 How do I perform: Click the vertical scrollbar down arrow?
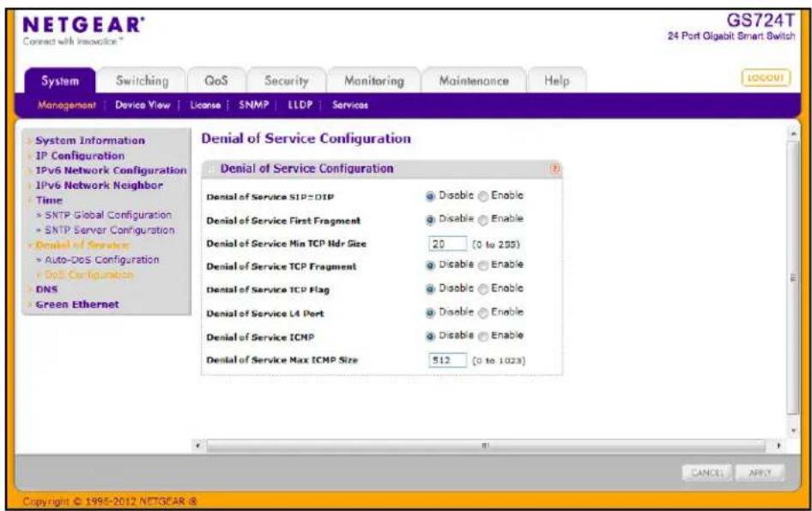tap(793, 430)
